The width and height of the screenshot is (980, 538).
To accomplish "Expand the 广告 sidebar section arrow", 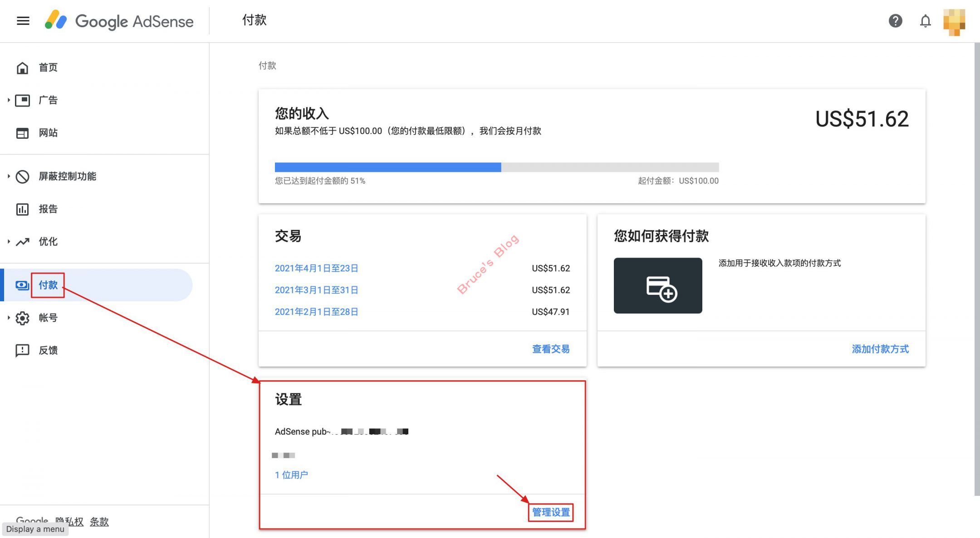I will [x=9, y=100].
